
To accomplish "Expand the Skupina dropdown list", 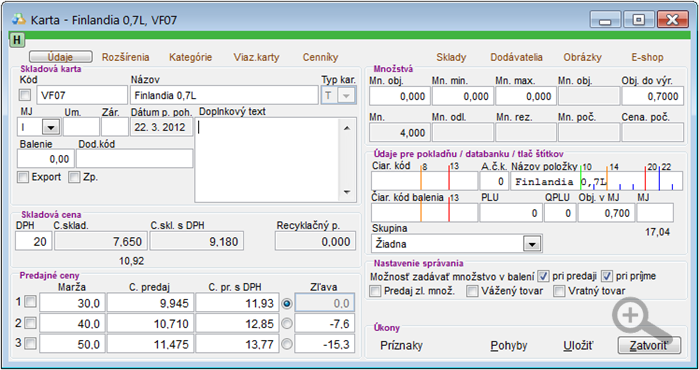I will click(x=531, y=244).
